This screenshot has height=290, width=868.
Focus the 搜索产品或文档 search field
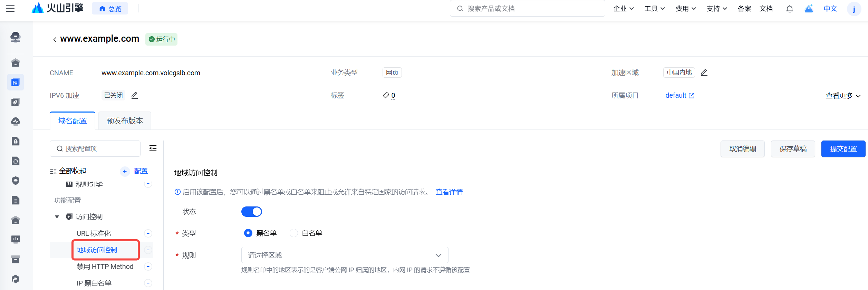tap(528, 9)
